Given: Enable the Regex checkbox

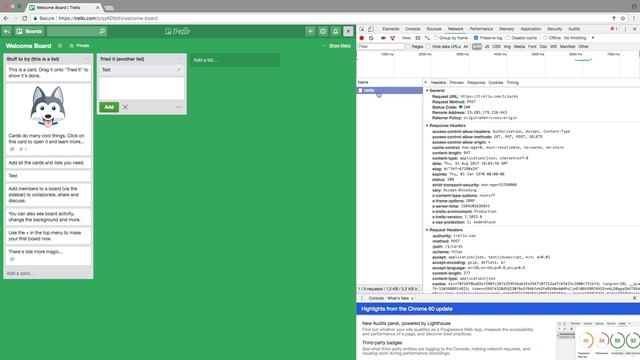Looking at the screenshot, I should tap(408, 47).
